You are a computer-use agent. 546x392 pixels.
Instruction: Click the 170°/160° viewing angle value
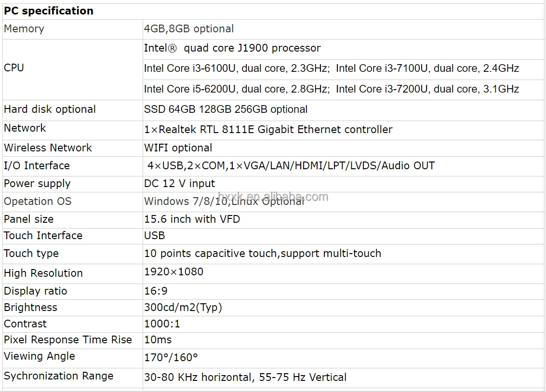point(171,357)
